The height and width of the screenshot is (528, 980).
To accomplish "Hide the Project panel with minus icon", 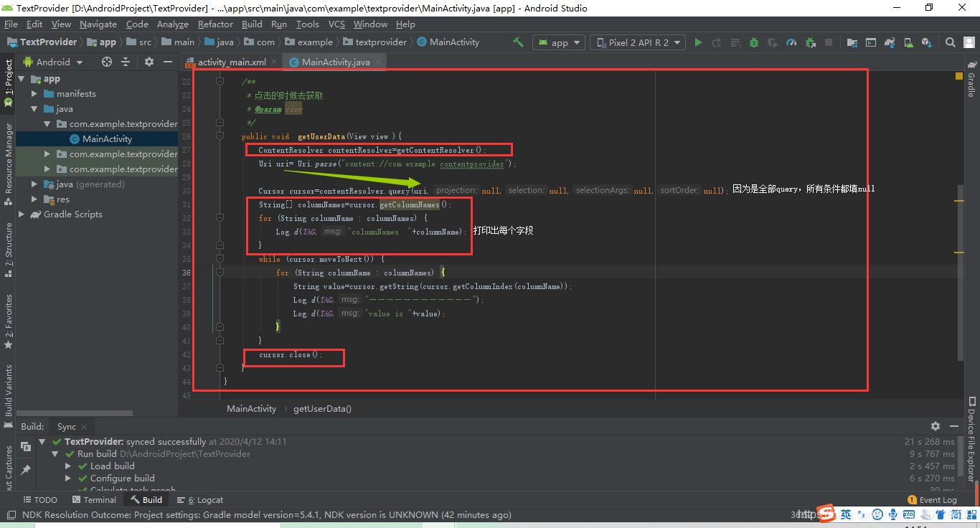I will point(168,62).
